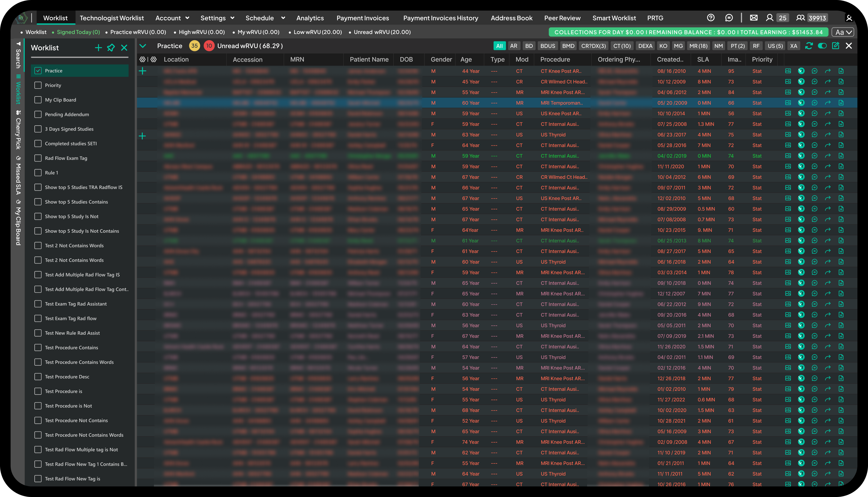Check the Priority worklist checkbox
The image size is (868, 497).
coord(38,85)
